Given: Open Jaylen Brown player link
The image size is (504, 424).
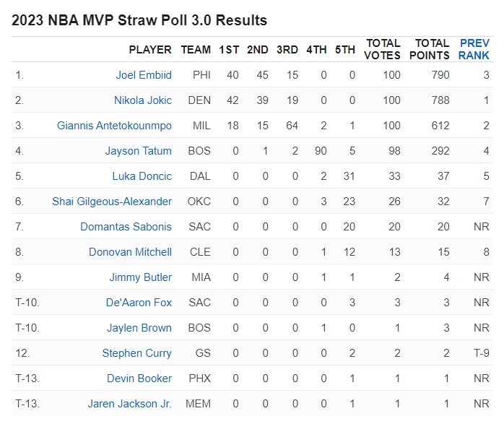Looking at the screenshot, I should coord(139,328).
